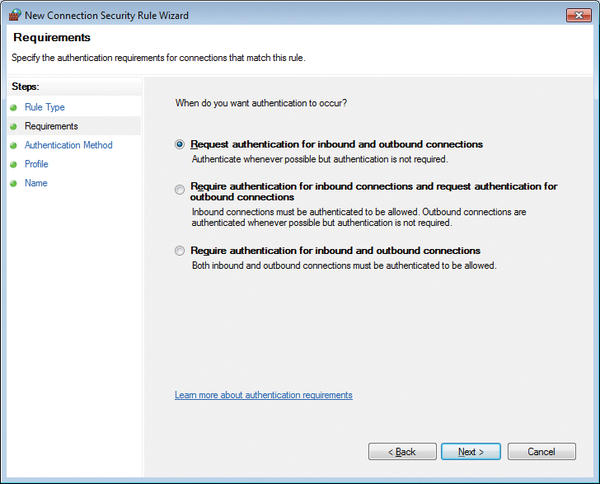Screen dimensions: 600x484
Task: Click the Next button
Action: [x=471, y=451]
